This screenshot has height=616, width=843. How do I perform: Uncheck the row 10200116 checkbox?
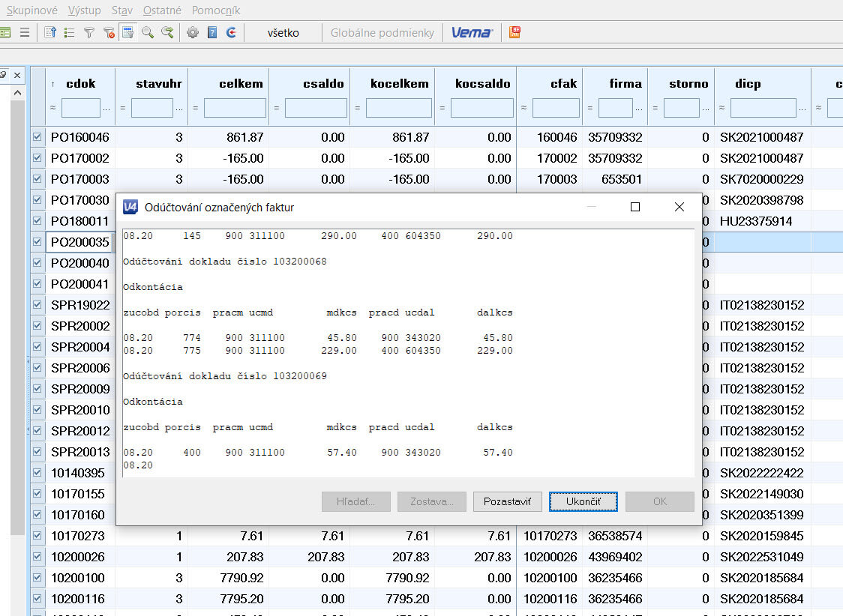[x=37, y=598]
